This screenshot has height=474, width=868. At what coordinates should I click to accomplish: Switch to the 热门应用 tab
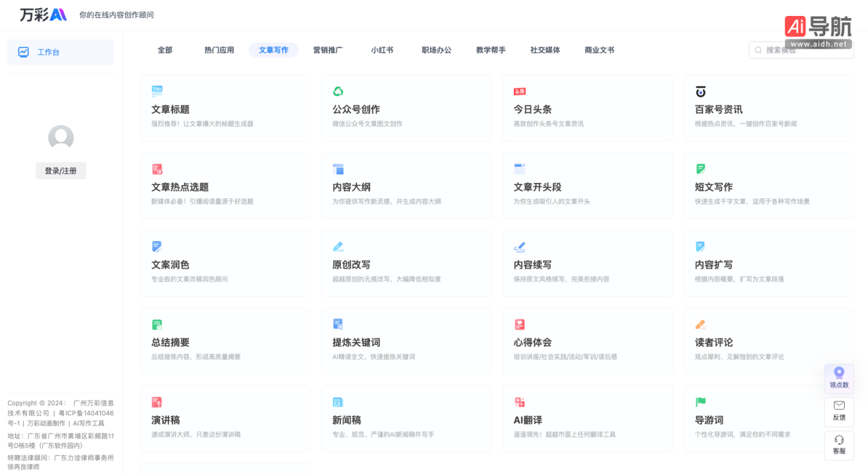[x=219, y=50]
